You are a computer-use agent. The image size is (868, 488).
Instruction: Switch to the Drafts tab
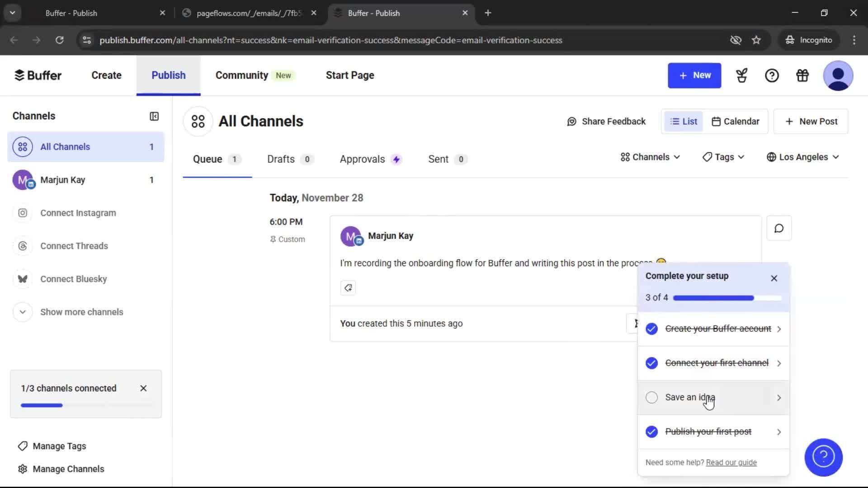[x=280, y=159]
